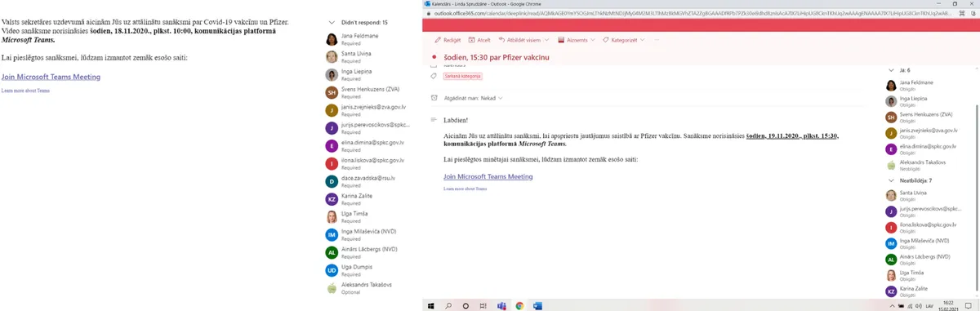The image size is (980, 311).
Task: Open Join Microsoft Teams Meeting link in left invitation
Action: (51, 77)
